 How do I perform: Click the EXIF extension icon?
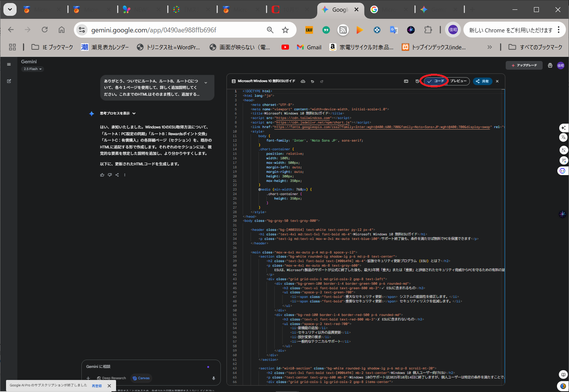pos(309,30)
